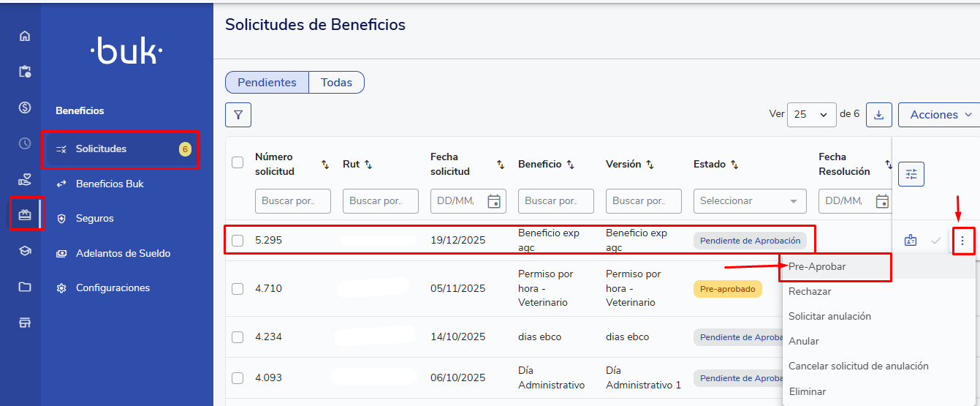Screen dimensions: 980x406
Task: Switch to the Todas tab
Action: tap(336, 83)
